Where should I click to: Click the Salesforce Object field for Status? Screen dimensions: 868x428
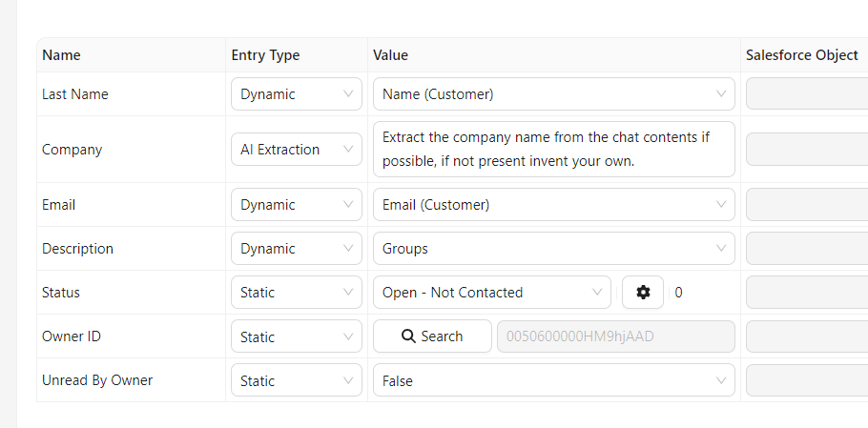[x=807, y=293]
